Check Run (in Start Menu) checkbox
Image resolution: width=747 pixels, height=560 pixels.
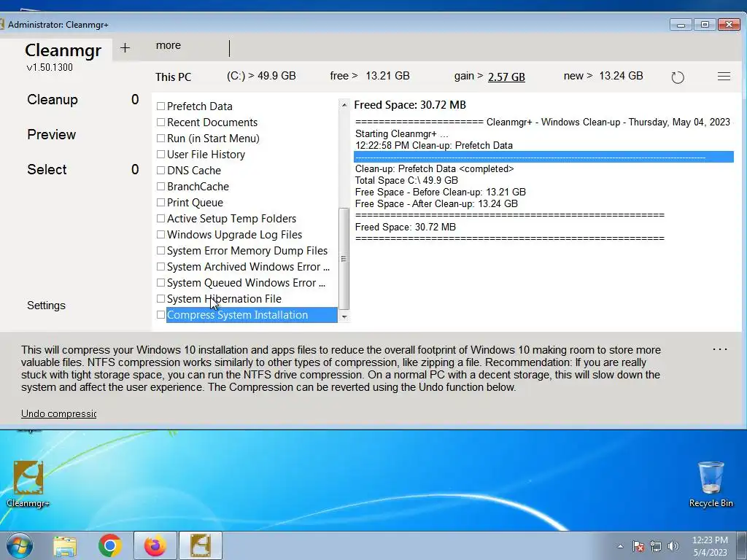(x=161, y=138)
